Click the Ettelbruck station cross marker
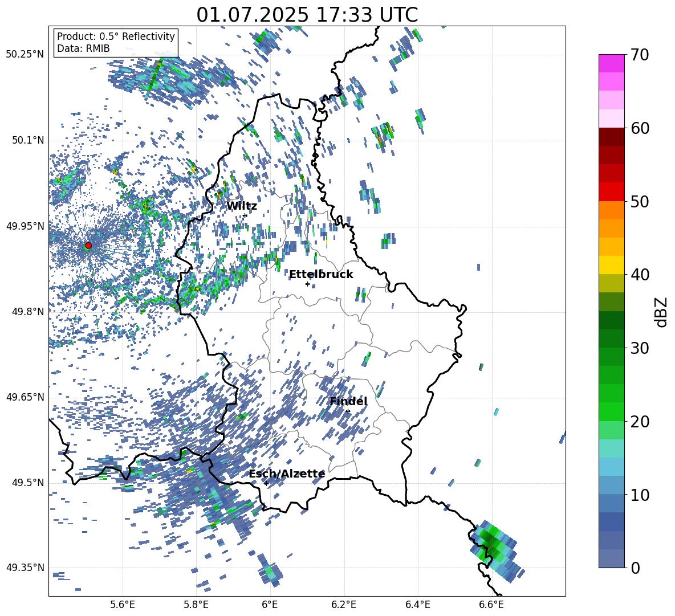The image size is (675, 616). tap(307, 284)
